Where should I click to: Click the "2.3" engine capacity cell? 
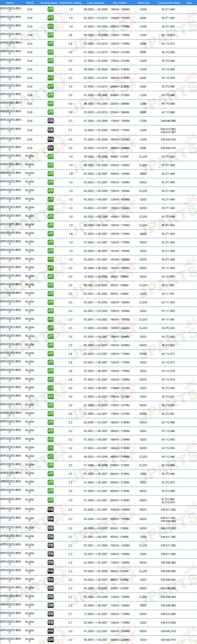coord(70,319)
